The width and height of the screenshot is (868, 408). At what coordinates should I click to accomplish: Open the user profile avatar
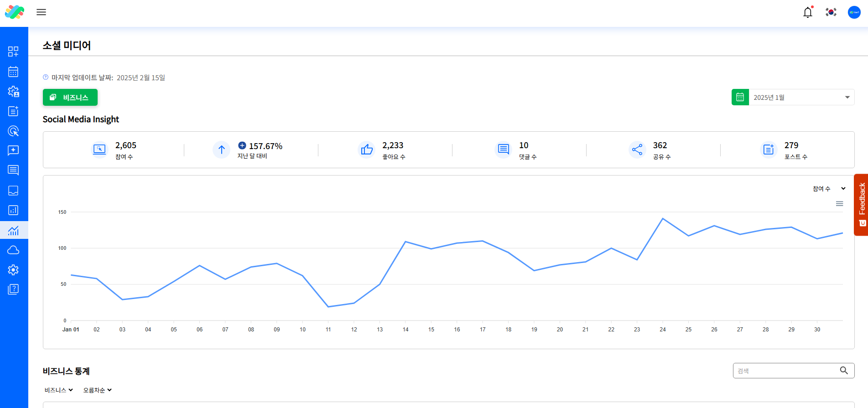click(854, 12)
